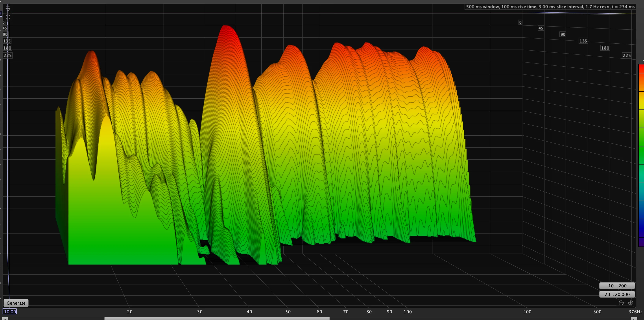The height and width of the screenshot is (320, 644).
Task: Click the Generate button
Action: 16,303
